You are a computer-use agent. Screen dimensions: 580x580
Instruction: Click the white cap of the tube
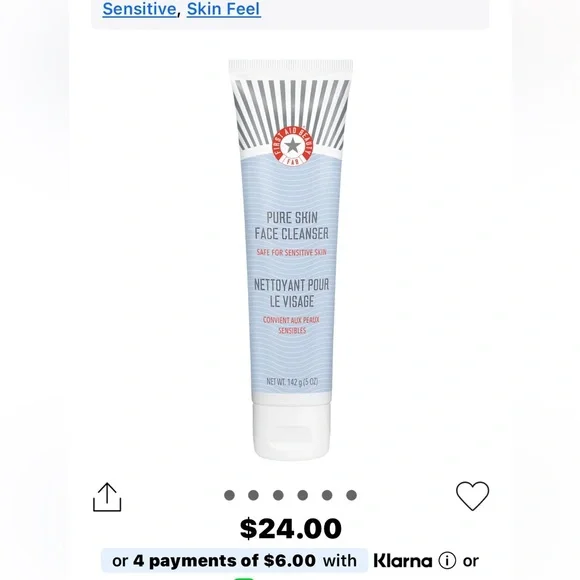click(x=291, y=431)
